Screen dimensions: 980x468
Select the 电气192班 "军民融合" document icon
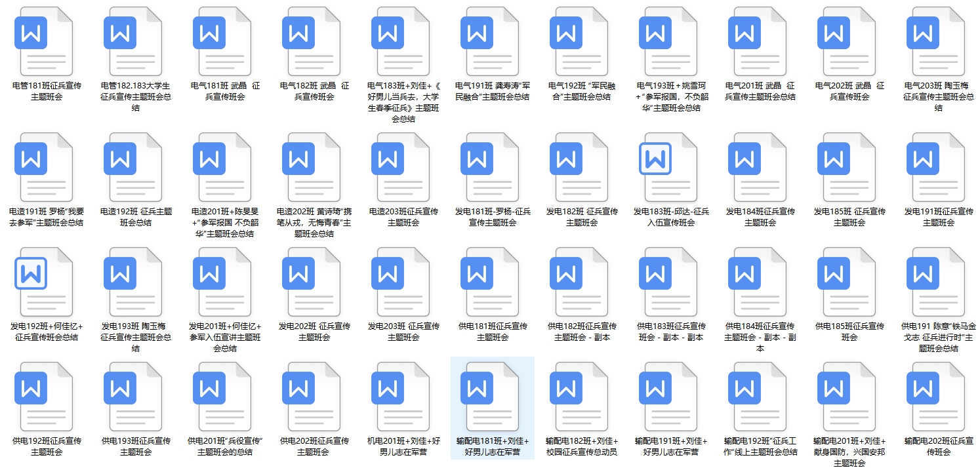pos(579,41)
